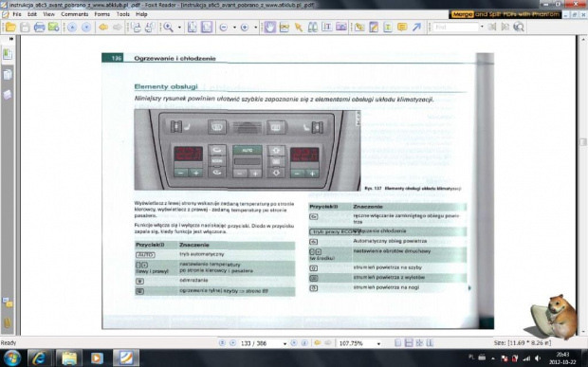This screenshot has height=367, width=588.
Task: Select the Hand tool
Action: tap(270, 27)
